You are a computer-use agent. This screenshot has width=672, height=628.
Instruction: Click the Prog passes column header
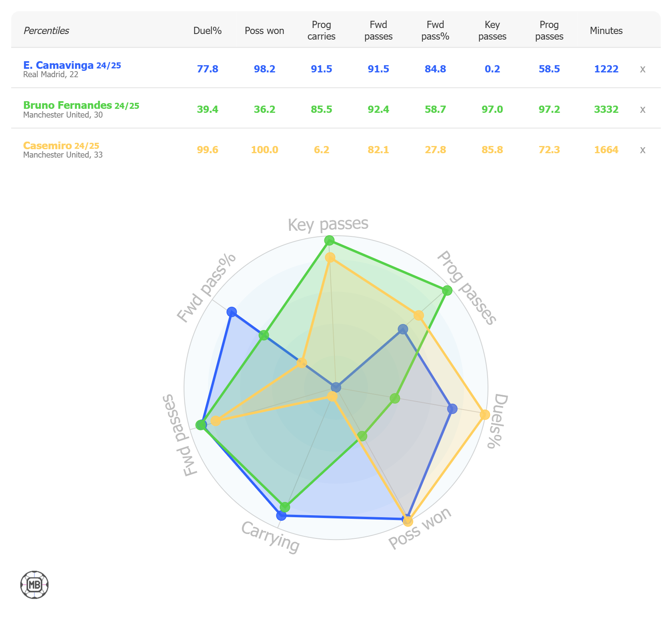(549, 30)
